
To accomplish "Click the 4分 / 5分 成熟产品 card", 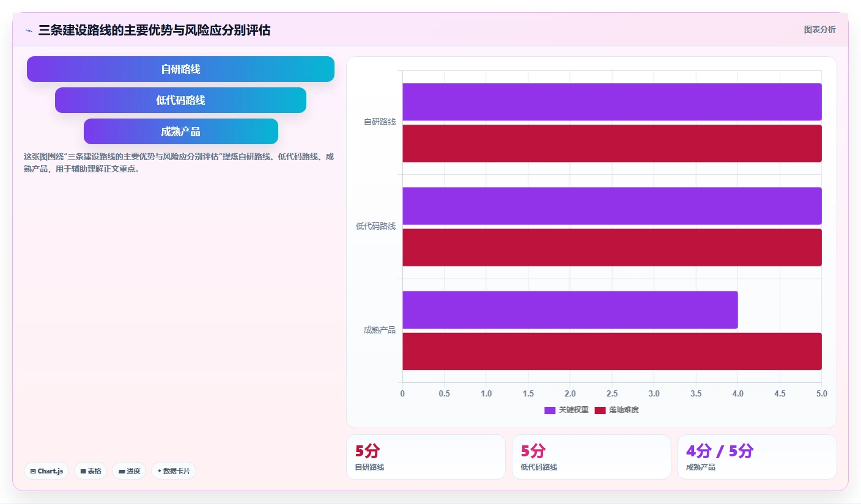I will (757, 457).
